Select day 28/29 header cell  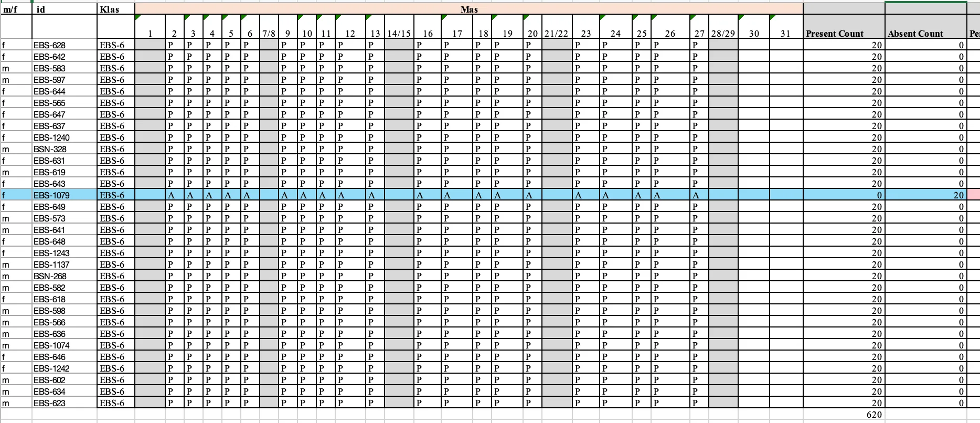click(723, 26)
